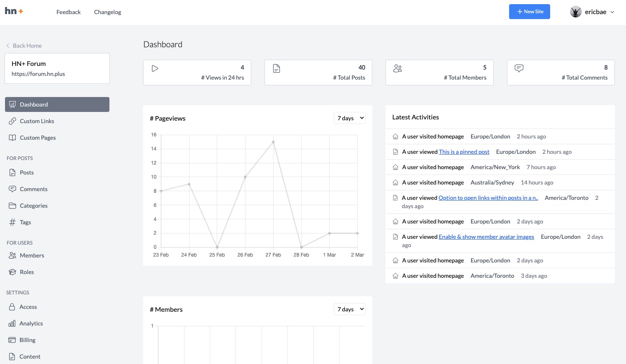Click the Custom Pages book icon
Image resolution: width=626 pixels, height=364 pixels.
pos(12,138)
